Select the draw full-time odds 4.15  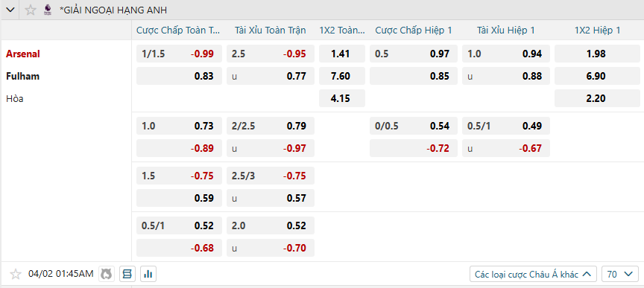(x=341, y=98)
